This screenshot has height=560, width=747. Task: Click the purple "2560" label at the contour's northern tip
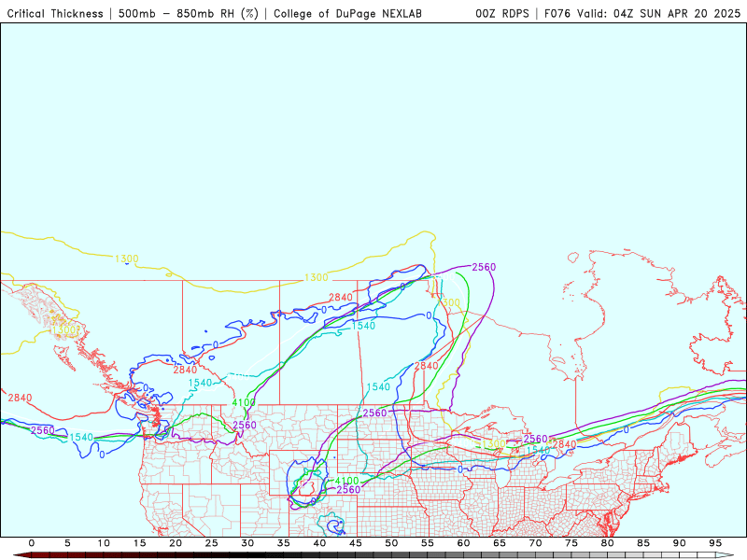tap(484, 267)
